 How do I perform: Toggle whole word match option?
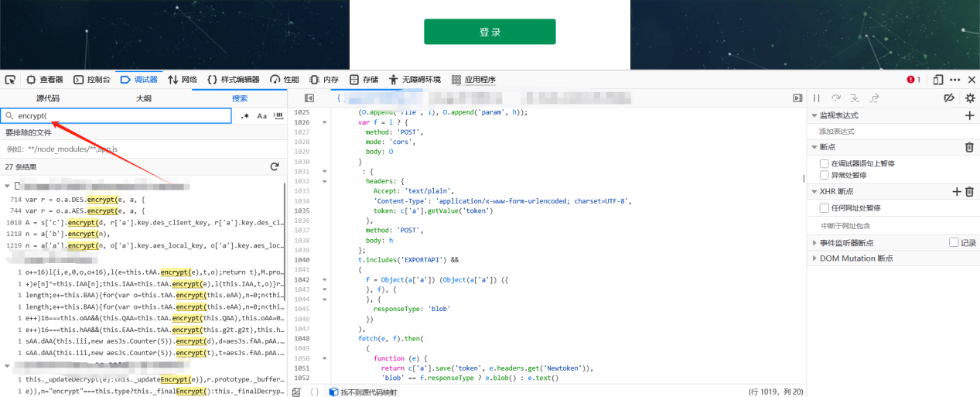[278, 116]
